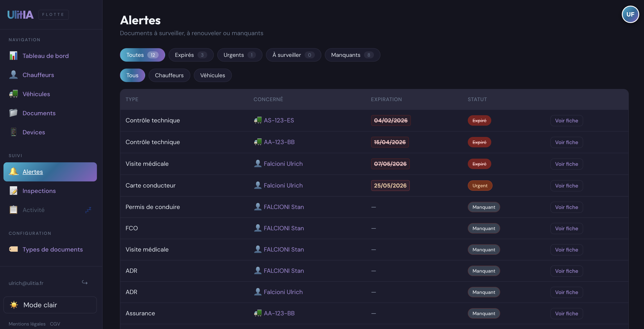Show À surveiller alerts
This screenshot has width=644, height=329.
click(x=293, y=55)
